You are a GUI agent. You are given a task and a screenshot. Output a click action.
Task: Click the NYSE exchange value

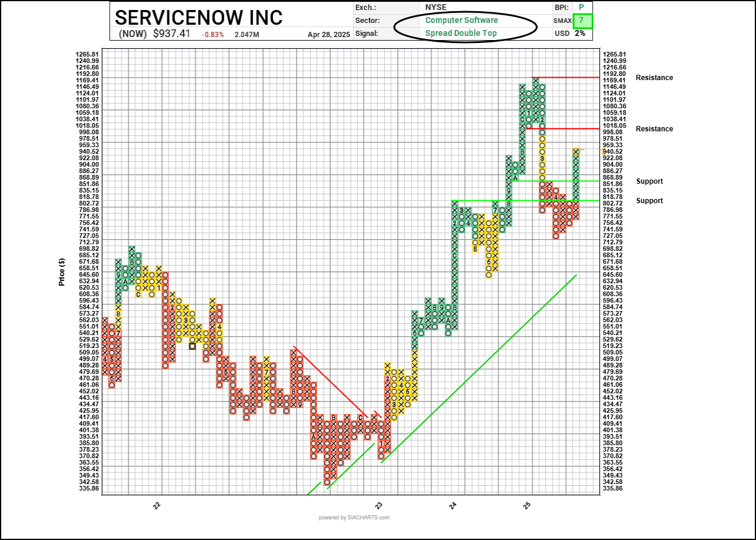[437, 8]
